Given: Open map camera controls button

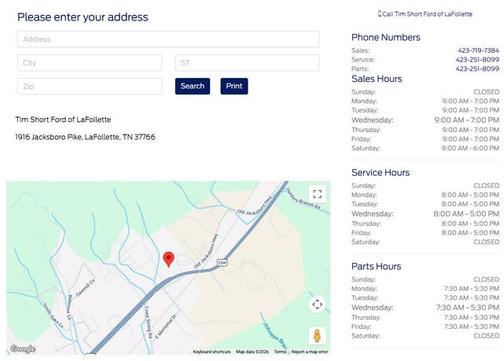Looking at the screenshot, I should point(317,304).
